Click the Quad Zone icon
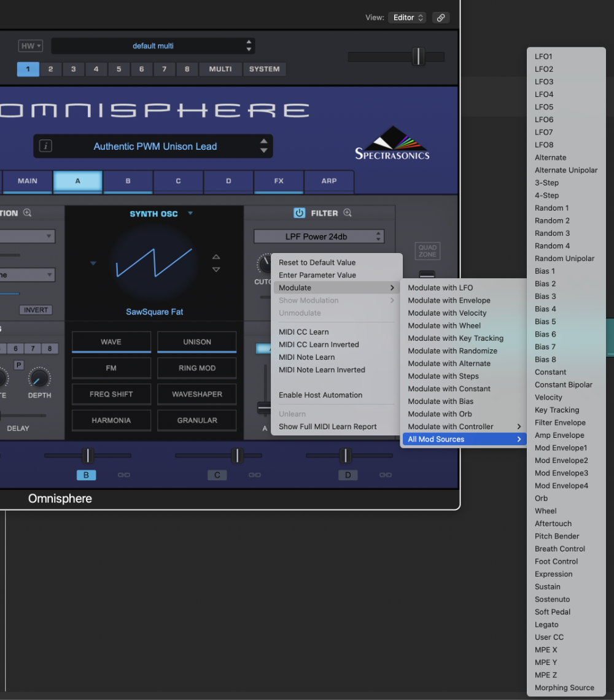 (x=427, y=251)
